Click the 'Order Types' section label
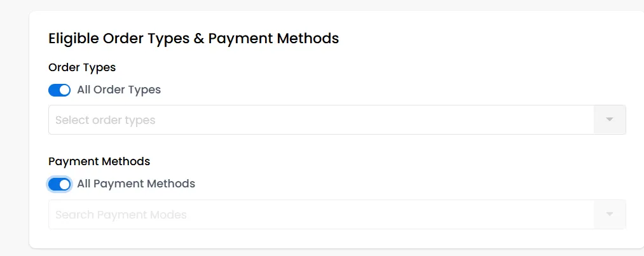 [82, 67]
